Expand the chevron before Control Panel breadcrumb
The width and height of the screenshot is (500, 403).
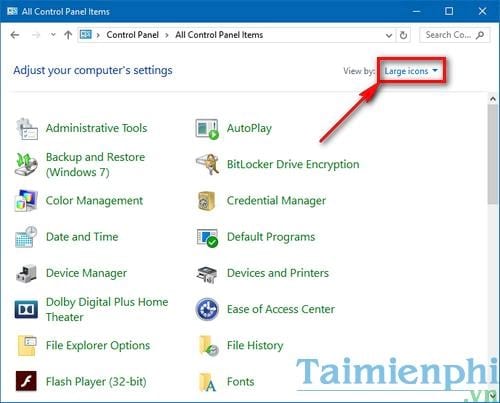[98, 35]
